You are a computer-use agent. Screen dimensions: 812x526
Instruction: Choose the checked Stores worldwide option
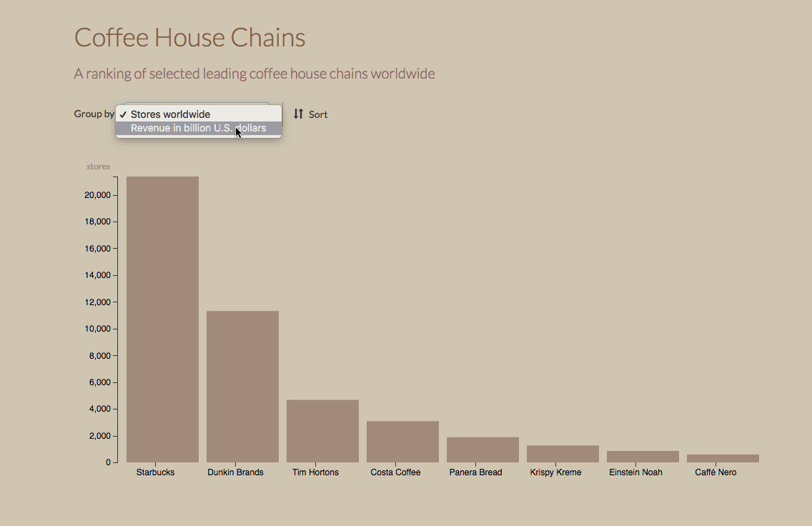tap(199, 114)
